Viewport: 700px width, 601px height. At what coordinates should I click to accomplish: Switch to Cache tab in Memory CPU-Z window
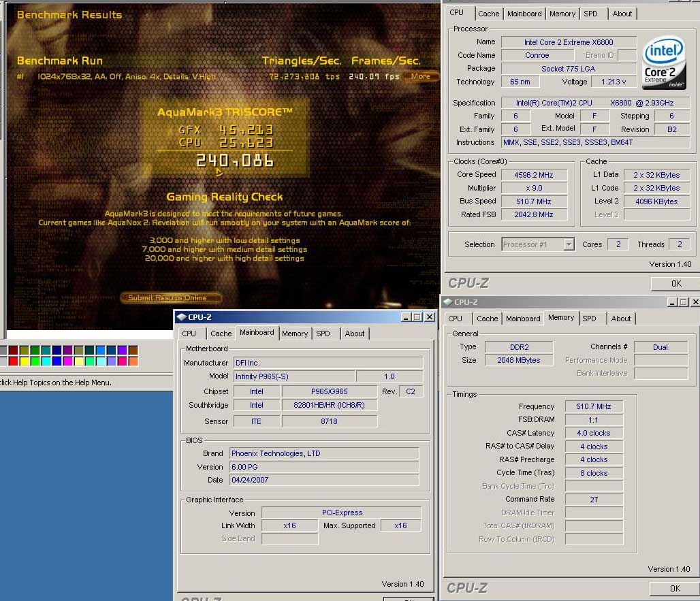(x=487, y=319)
